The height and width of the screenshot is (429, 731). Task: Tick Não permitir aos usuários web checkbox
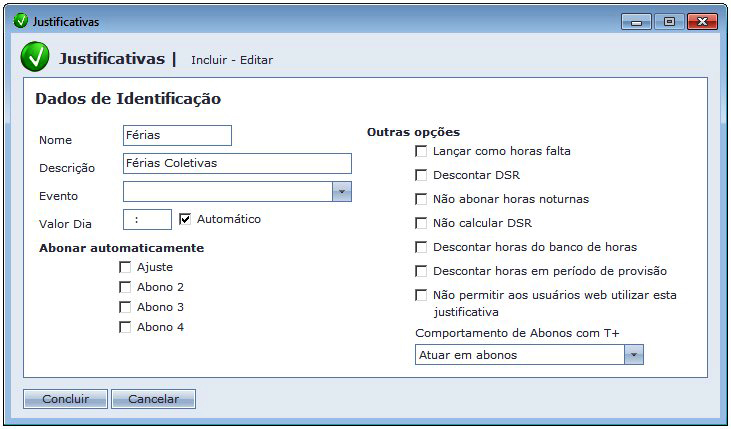click(421, 295)
